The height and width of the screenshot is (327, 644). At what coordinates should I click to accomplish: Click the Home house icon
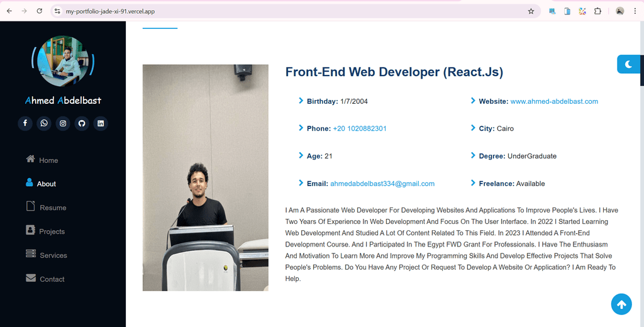point(30,158)
